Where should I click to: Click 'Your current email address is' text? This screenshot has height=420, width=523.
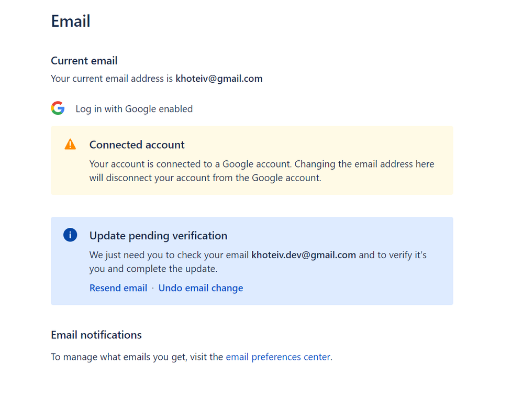point(112,79)
